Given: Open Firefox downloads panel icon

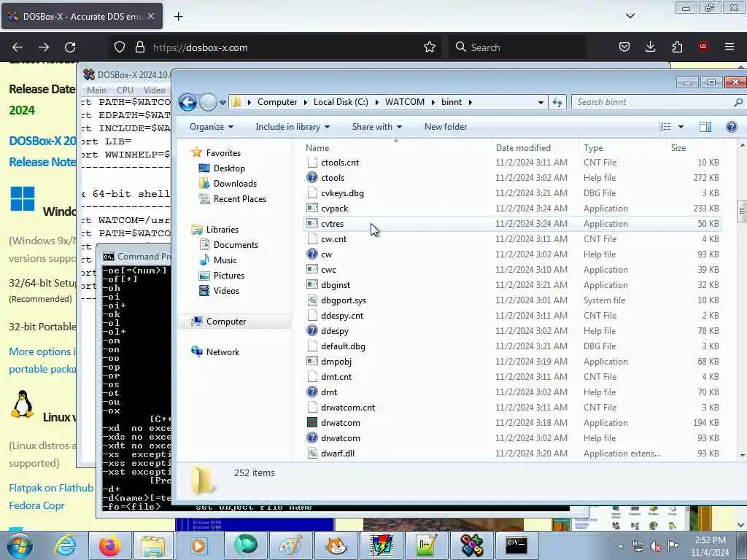Looking at the screenshot, I should (x=650, y=47).
